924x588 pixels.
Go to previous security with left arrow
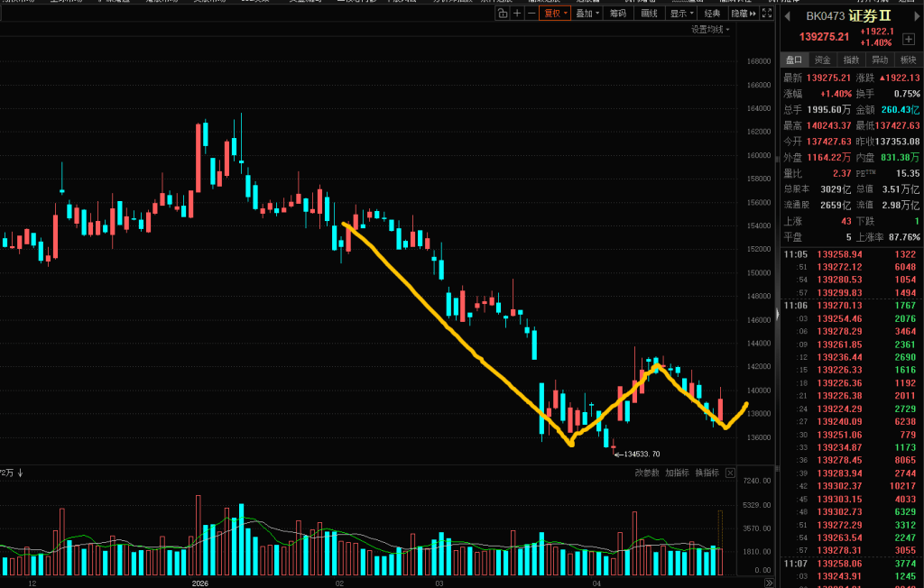coord(786,16)
